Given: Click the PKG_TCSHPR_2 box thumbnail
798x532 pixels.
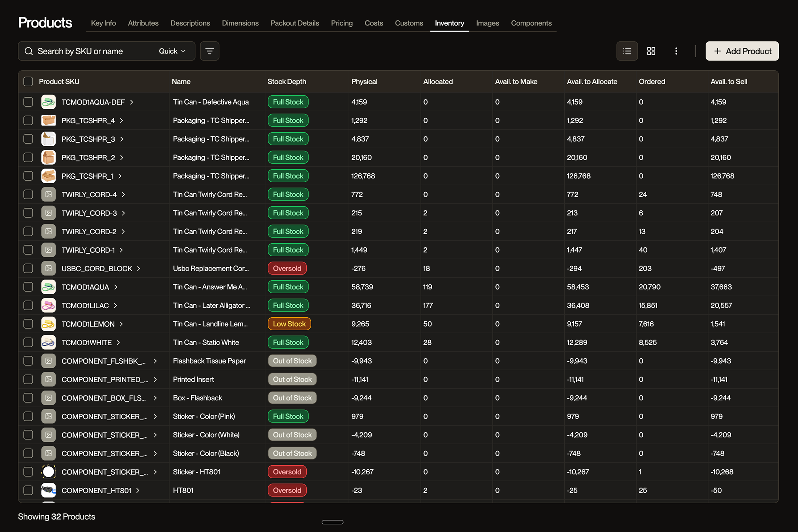Looking at the screenshot, I should click(48, 157).
